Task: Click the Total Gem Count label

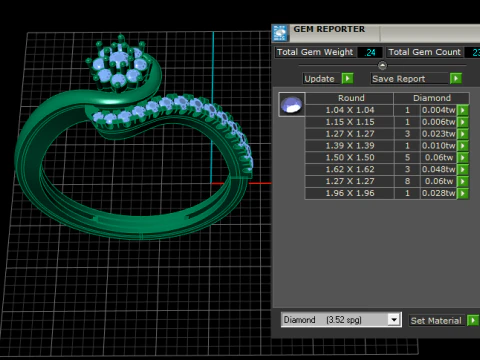Action: coord(424,52)
